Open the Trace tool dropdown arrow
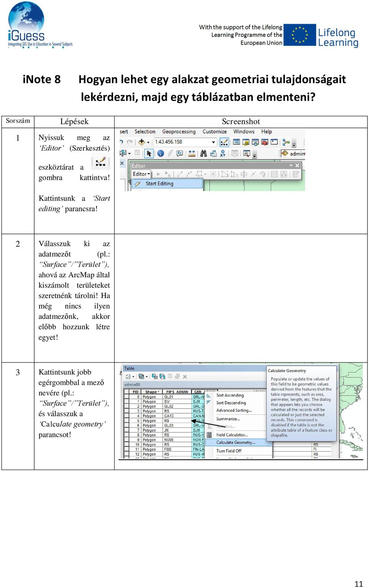The height and width of the screenshot is (588, 369). click(205, 174)
